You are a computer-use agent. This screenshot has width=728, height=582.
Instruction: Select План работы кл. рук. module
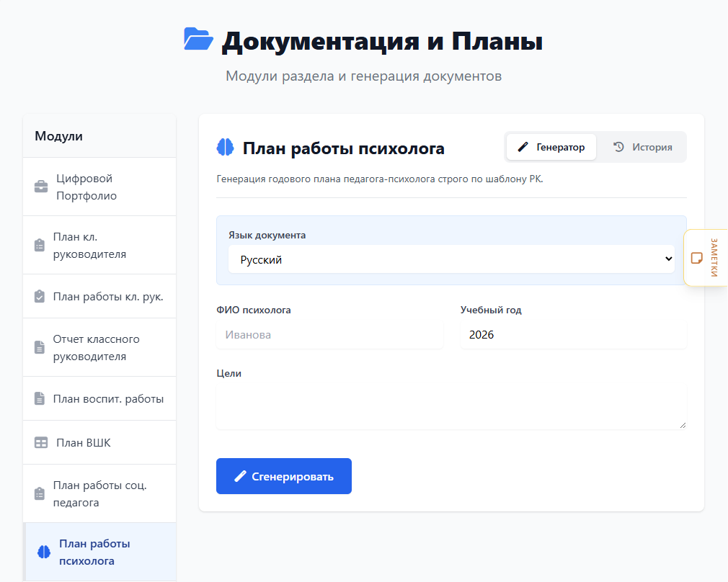(x=99, y=296)
